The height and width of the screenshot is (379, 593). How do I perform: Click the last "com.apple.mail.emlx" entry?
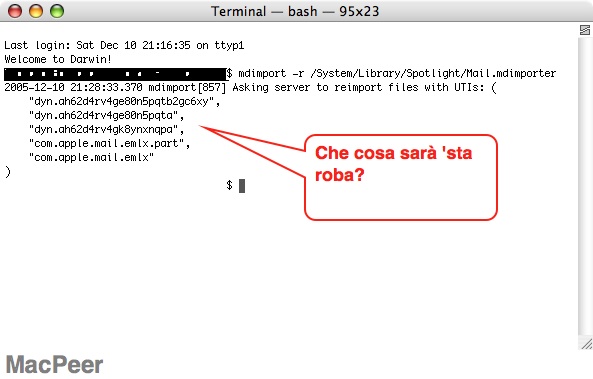[91, 157]
